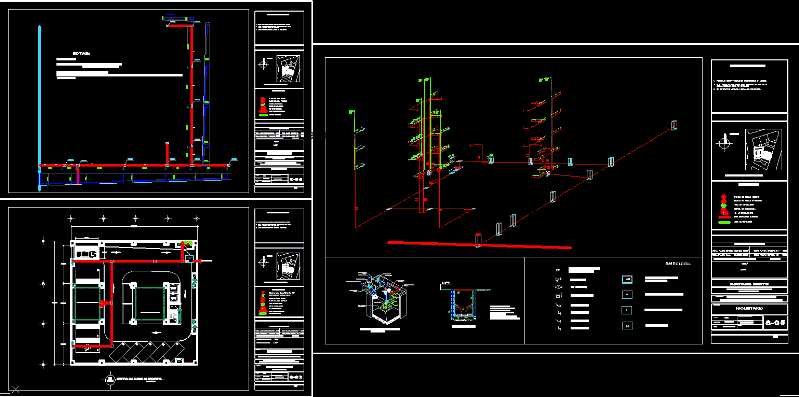Click the trench cross-section detail drawing
The width and height of the screenshot is (799, 397).
tap(463, 304)
